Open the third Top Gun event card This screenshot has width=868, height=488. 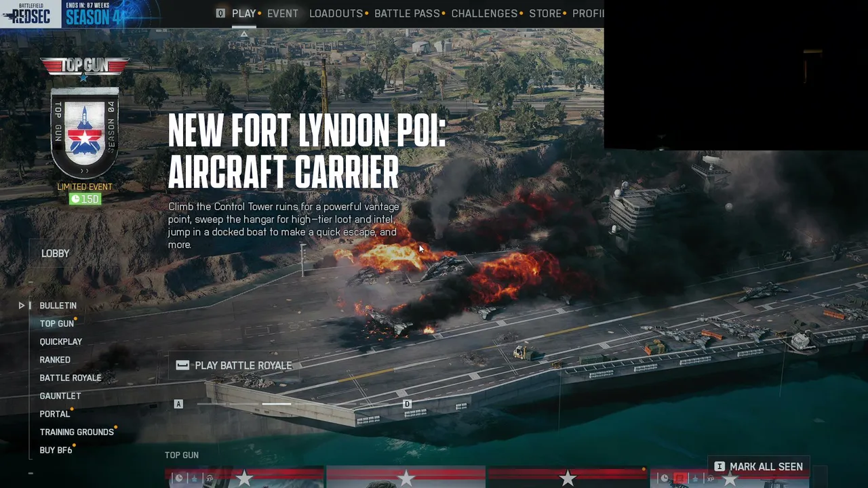(567, 476)
